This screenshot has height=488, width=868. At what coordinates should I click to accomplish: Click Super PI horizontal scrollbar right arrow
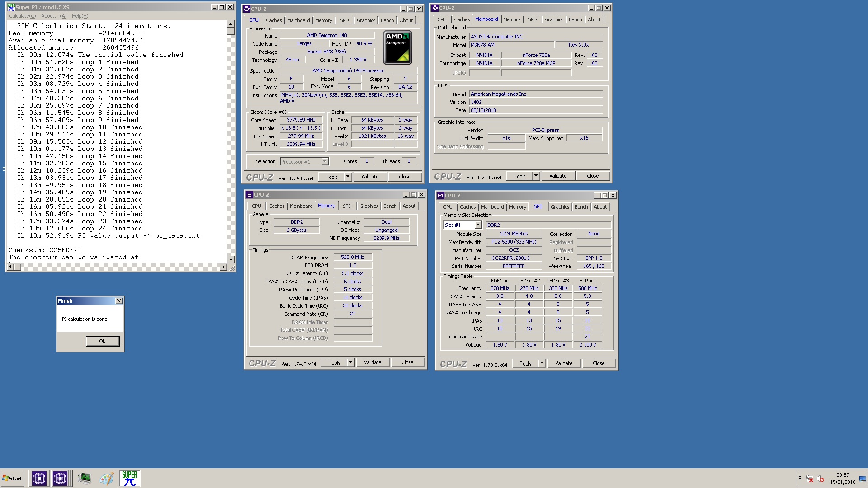click(223, 267)
